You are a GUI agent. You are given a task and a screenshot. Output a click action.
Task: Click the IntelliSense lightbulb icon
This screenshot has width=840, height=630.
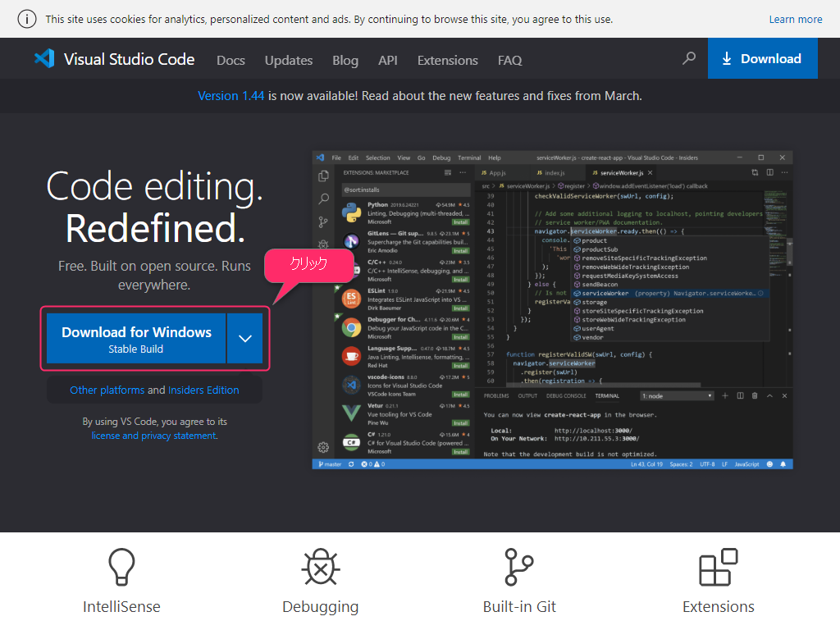pyautogui.click(x=121, y=567)
